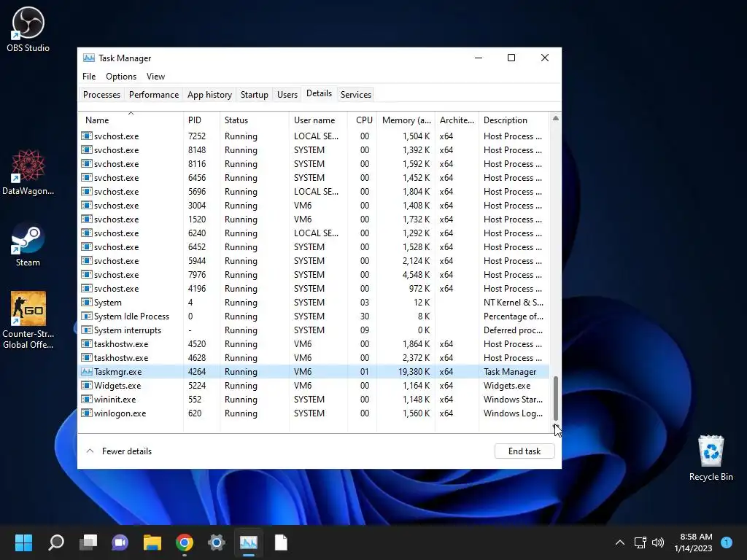Minimize the Task Manager window
Screen dimensions: 747x560
coord(479,58)
